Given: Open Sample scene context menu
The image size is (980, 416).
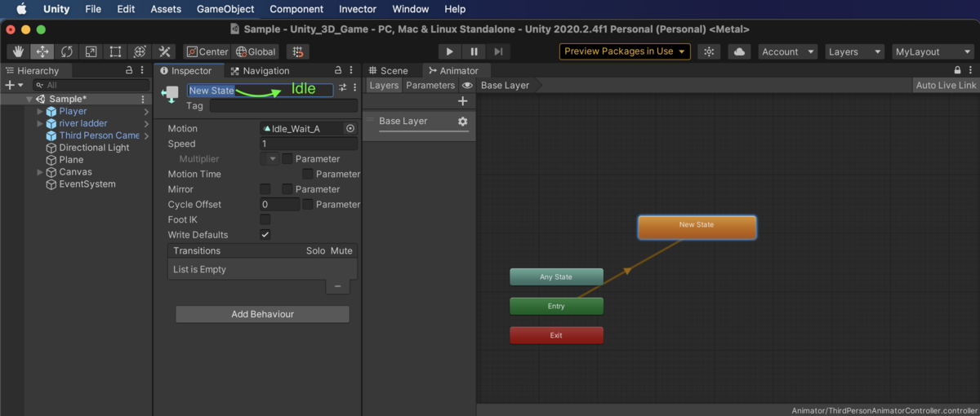Looking at the screenshot, I should [x=143, y=99].
